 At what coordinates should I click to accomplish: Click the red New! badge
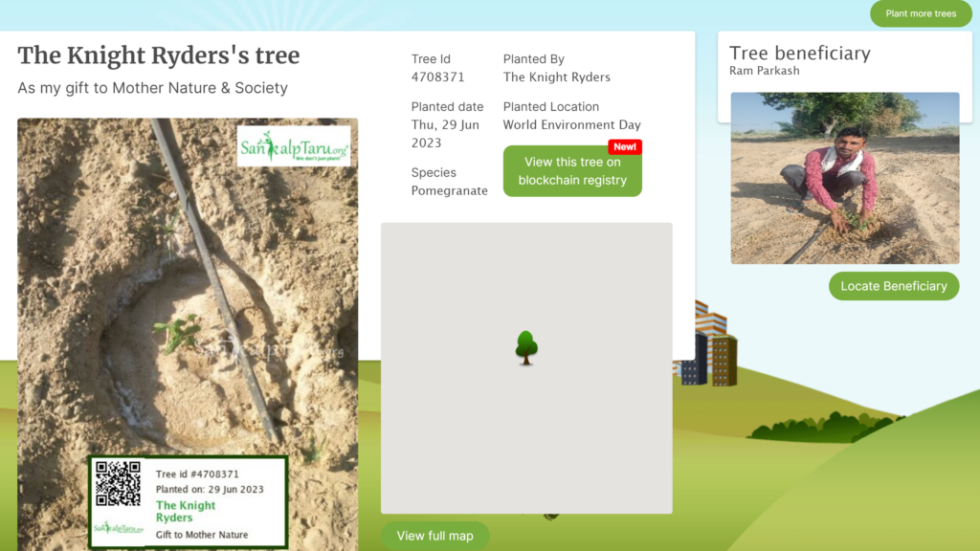(x=625, y=146)
